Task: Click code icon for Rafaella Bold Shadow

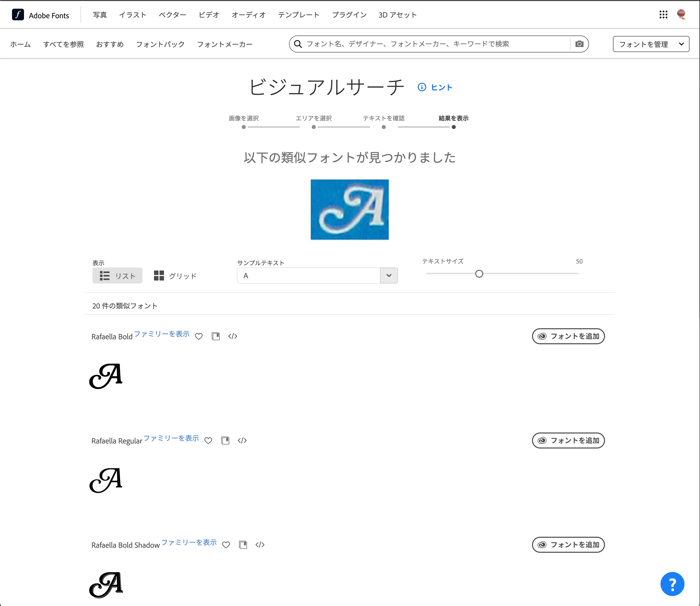Action: pos(260,544)
